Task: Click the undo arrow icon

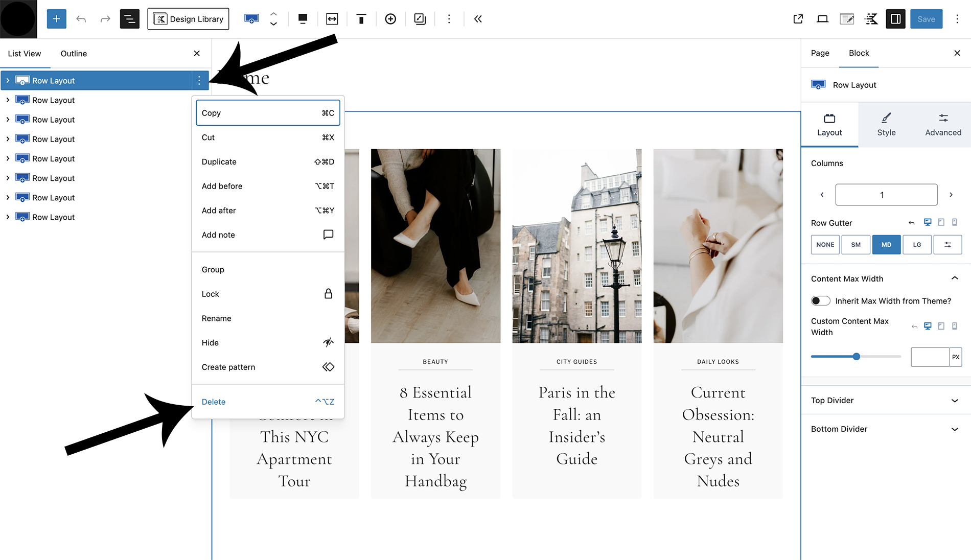Action: coord(81,19)
